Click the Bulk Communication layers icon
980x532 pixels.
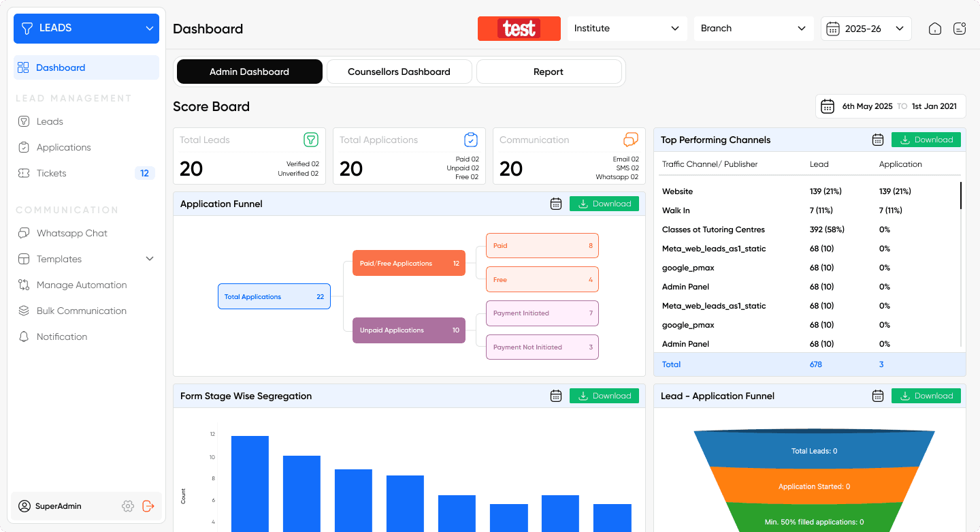pos(24,311)
